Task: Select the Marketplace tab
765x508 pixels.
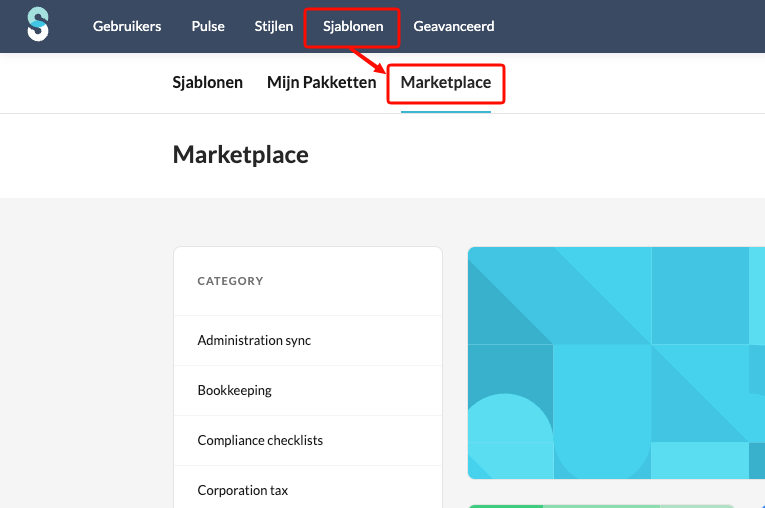Action: click(445, 82)
